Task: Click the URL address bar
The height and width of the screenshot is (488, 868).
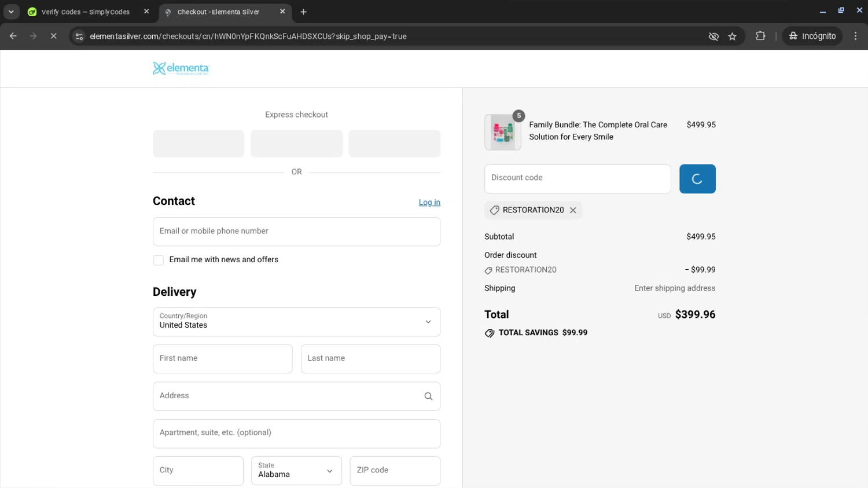Action: [x=393, y=36]
